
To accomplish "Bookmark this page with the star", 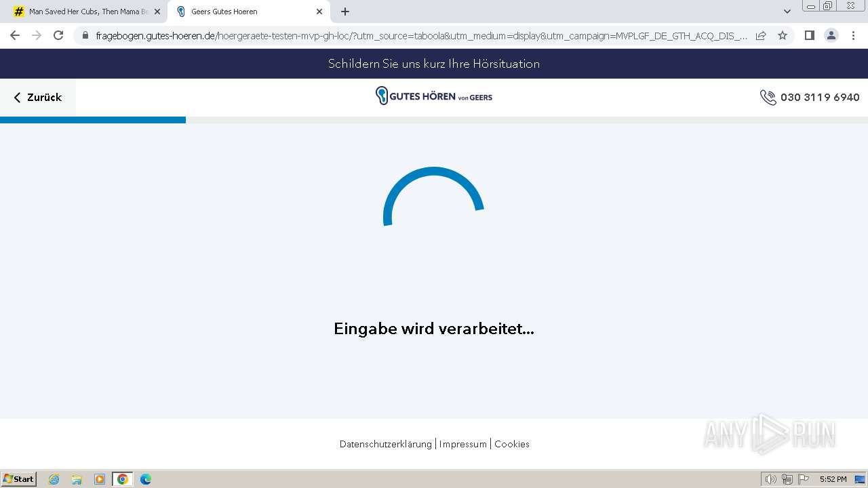I will point(783,36).
